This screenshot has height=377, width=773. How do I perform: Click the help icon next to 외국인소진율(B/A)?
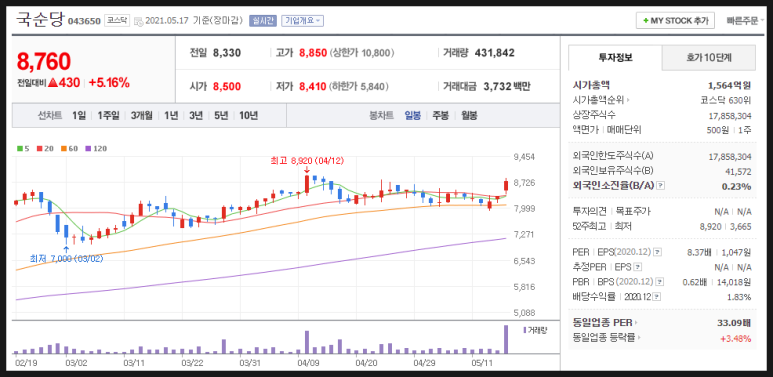click(661, 186)
